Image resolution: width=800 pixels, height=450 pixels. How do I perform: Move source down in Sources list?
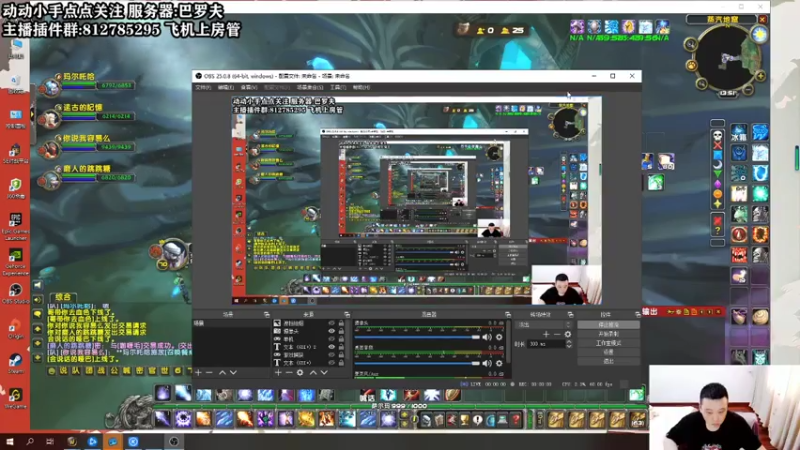pyautogui.click(x=324, y=373)
